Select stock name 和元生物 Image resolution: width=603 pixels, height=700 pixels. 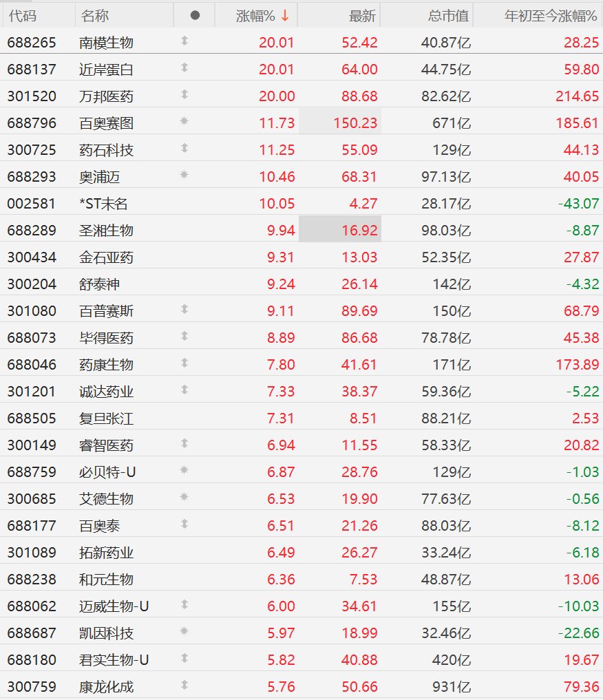106,580
